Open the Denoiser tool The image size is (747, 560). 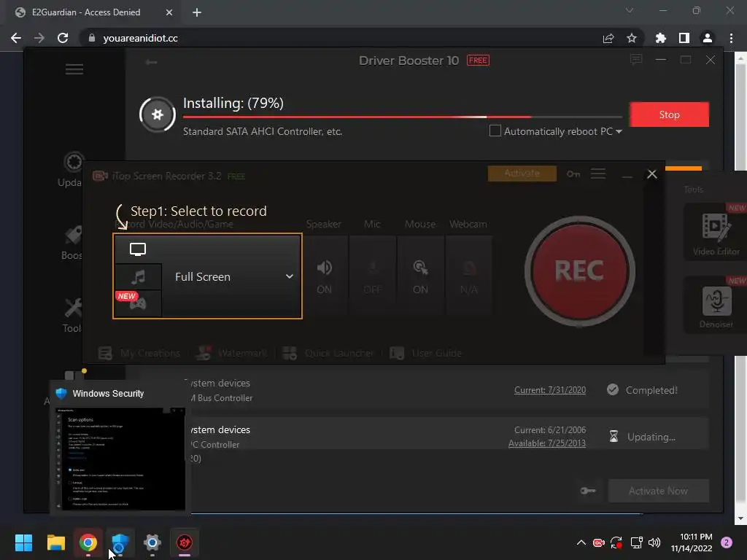coord(716,305)
